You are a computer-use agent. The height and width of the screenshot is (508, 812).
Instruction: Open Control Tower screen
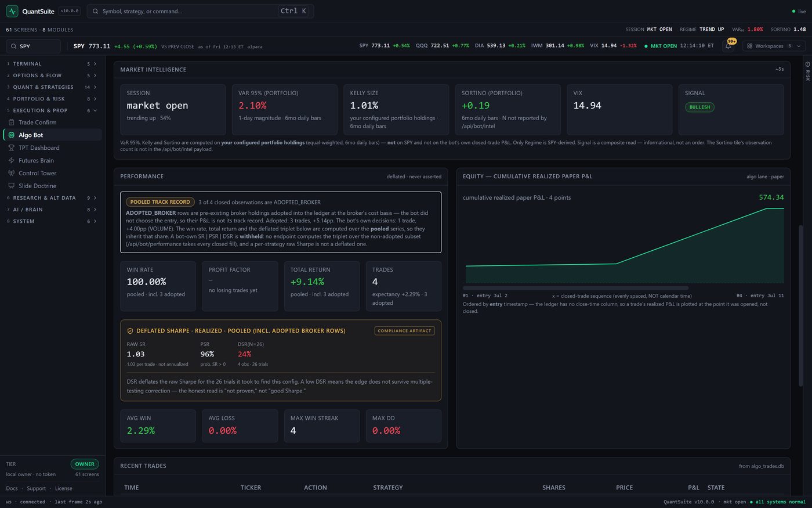click(52, 174)
